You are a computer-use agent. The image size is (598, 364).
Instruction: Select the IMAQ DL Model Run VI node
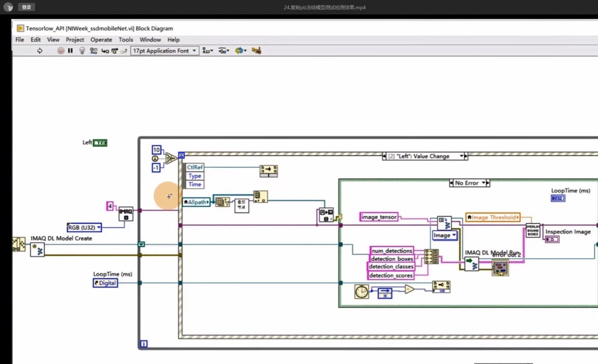pos(472,264)
